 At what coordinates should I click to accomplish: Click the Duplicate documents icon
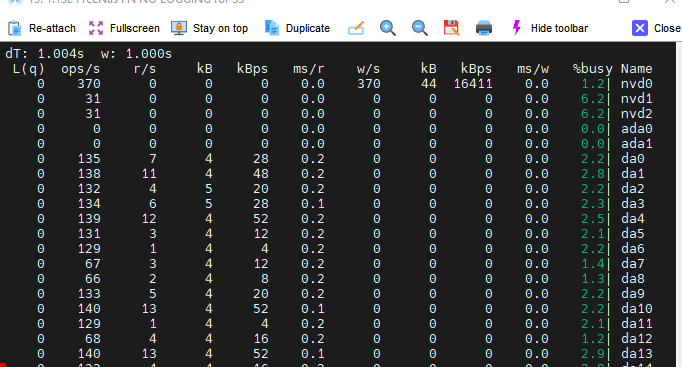click(272, 28)
